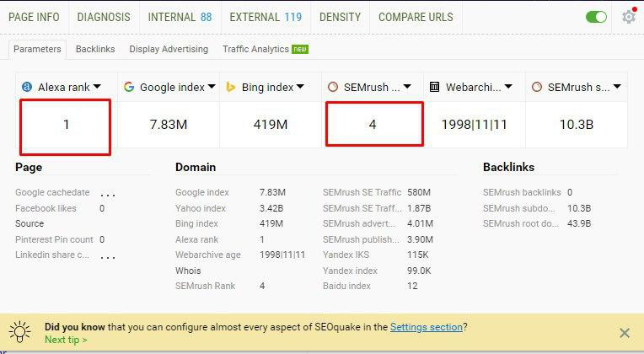
Task: Click the Google cachedate label
Action: (52, 192)
